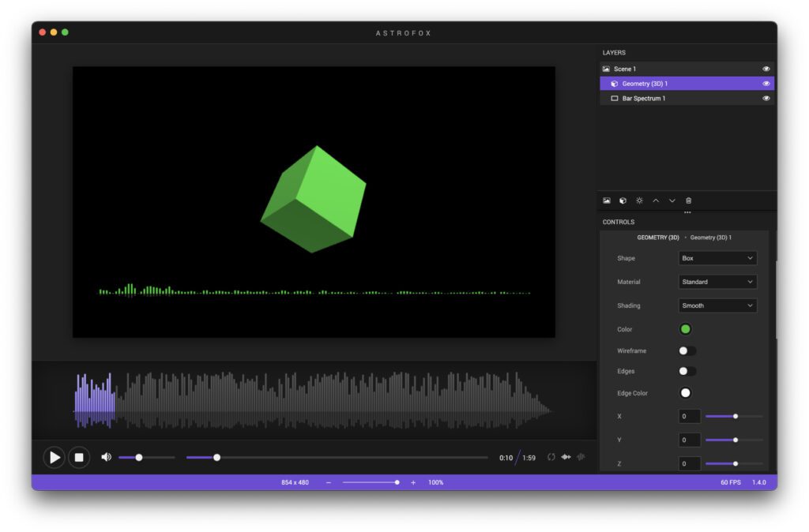809x532 pixels.
Task: Click the add effect sun icon
Action: (x=639, y=200)
